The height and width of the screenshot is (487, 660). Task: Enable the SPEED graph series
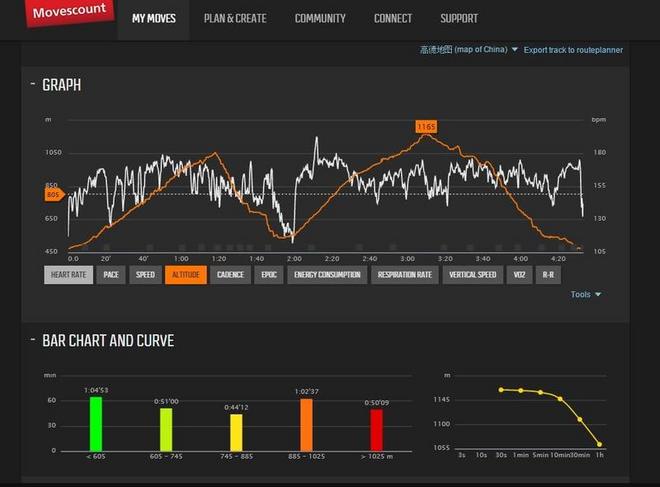145,274
